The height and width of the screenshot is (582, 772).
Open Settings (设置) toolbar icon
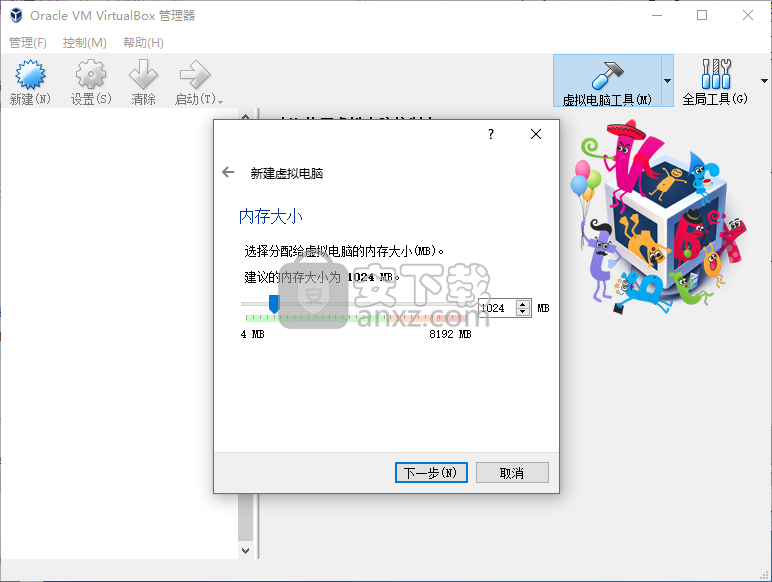coord(91,75)
